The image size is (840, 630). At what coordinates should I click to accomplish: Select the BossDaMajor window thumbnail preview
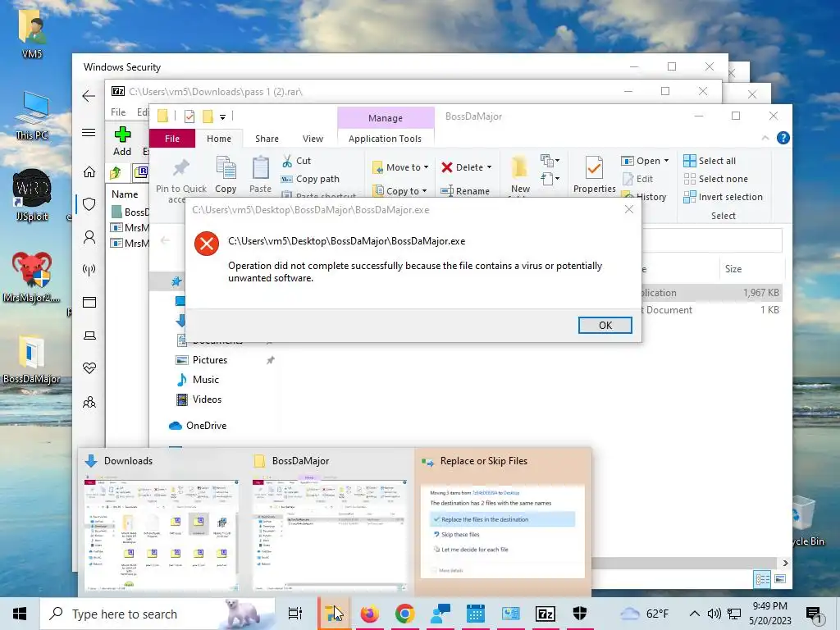tap(330, 521)
